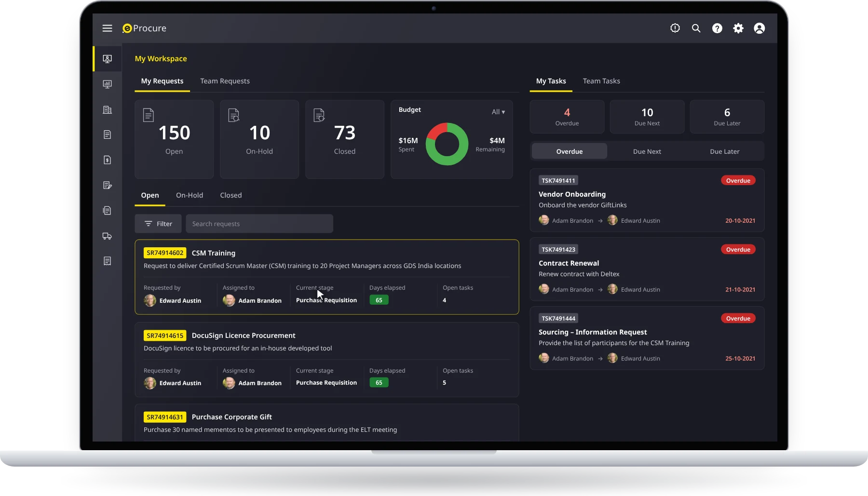The height and width of the screenshot is (496, 868).
Task: Click the 4 Overdue tasks counter card
Action: coord(567,117)
